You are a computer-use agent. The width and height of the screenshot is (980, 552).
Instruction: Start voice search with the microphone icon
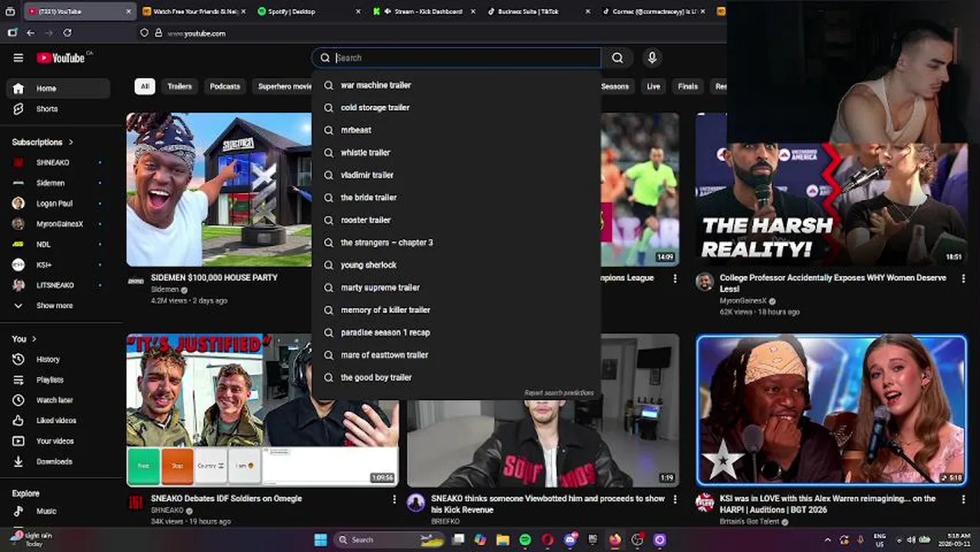tap(652, 58)
